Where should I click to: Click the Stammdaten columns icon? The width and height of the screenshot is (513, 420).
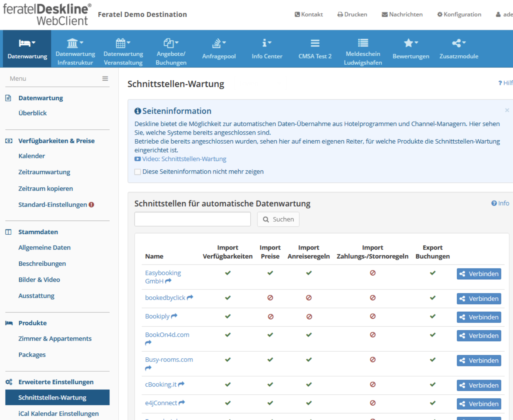pyautogui.click(x=8, y=232)
